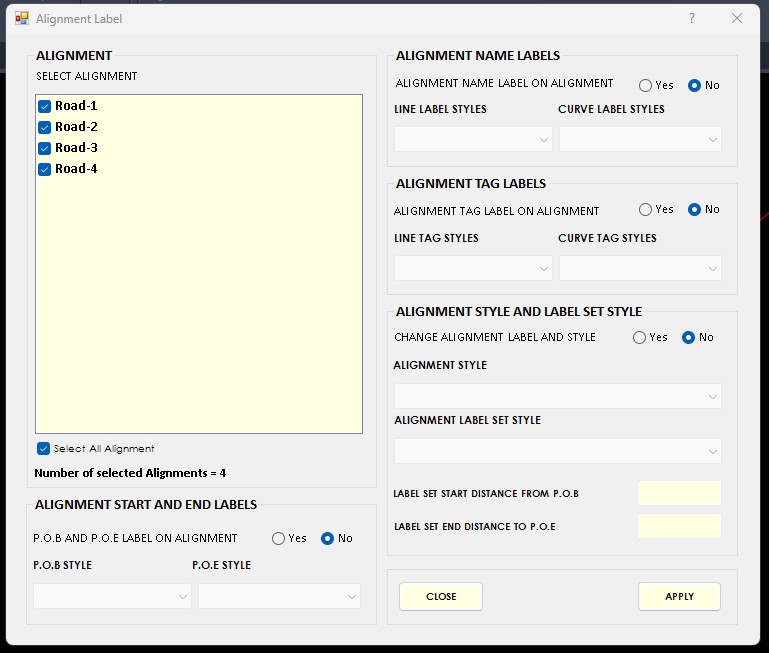Screen dimensions: 769x653
Task: Click the Apply button
Action: (x=679, y=596)
